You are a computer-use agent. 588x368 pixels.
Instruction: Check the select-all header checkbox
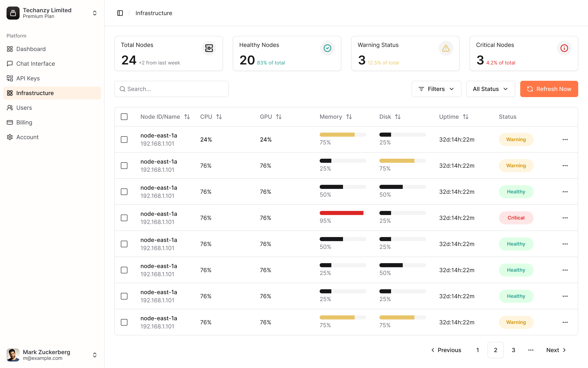pyautogui.click(x=124, y=117)
